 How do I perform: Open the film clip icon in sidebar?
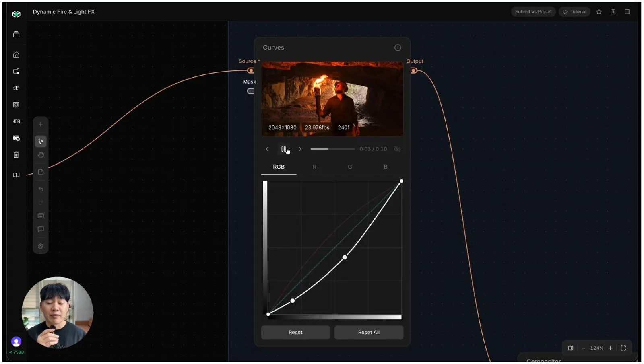coord(16,138)
